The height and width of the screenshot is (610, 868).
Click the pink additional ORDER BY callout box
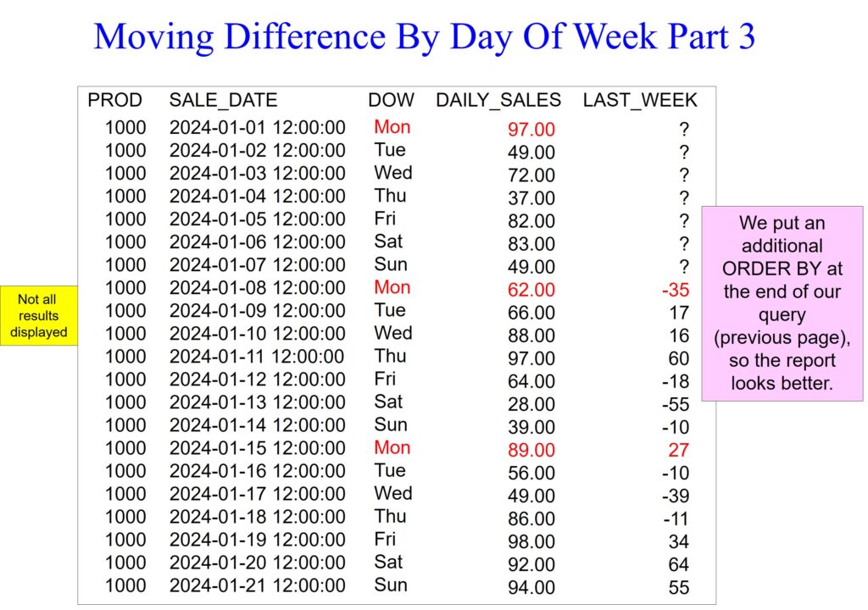tap(782, 302)
